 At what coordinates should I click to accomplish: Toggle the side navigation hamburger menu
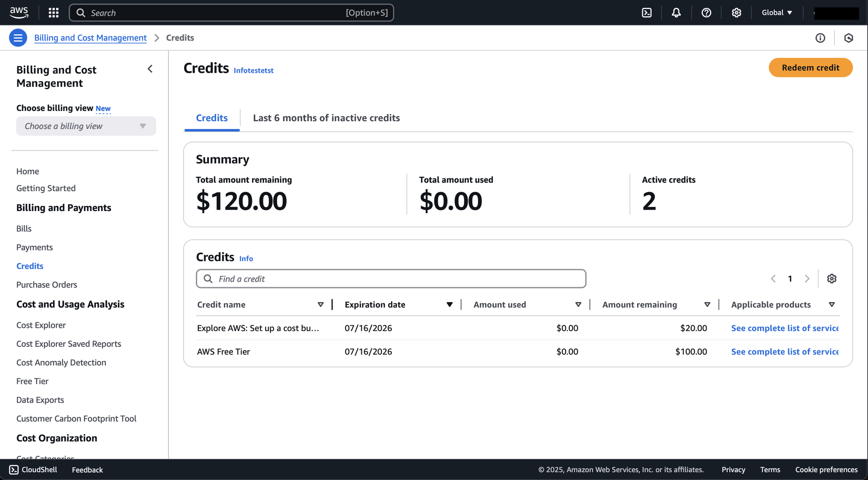point(18,38)
